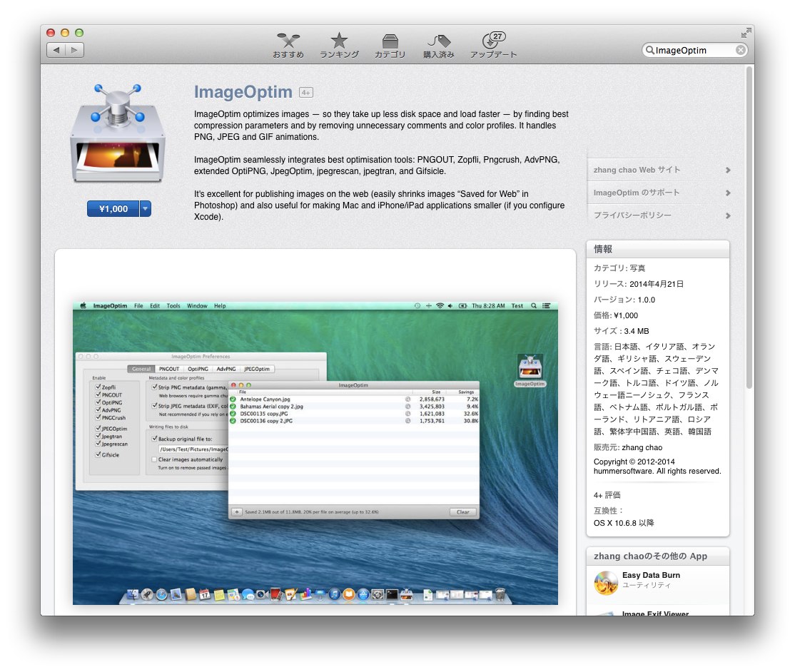Click the zhang chaoのその他の App header

tap(657, 556)
